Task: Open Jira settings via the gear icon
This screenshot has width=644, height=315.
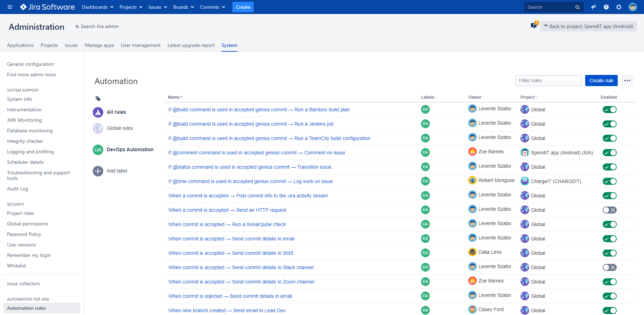Action: click(x=619, y=7)
